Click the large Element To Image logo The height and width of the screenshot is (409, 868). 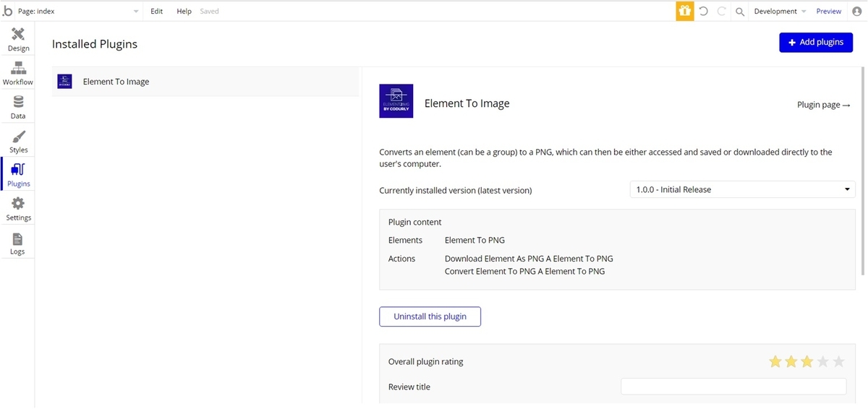(396, 100)
